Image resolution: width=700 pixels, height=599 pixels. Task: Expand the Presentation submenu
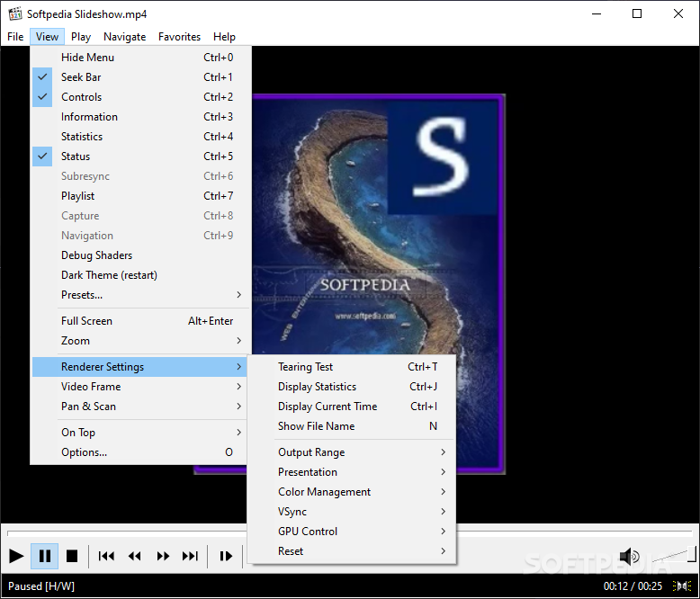[351, 472]
